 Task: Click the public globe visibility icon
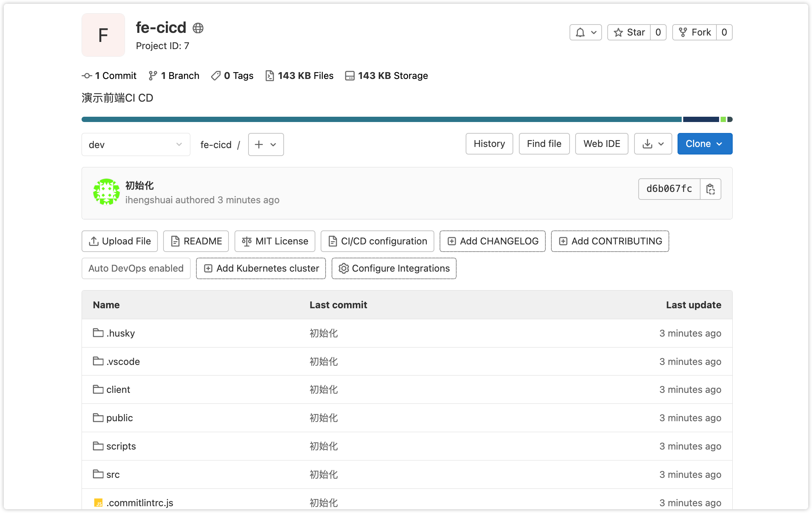[x=198, y=28]
